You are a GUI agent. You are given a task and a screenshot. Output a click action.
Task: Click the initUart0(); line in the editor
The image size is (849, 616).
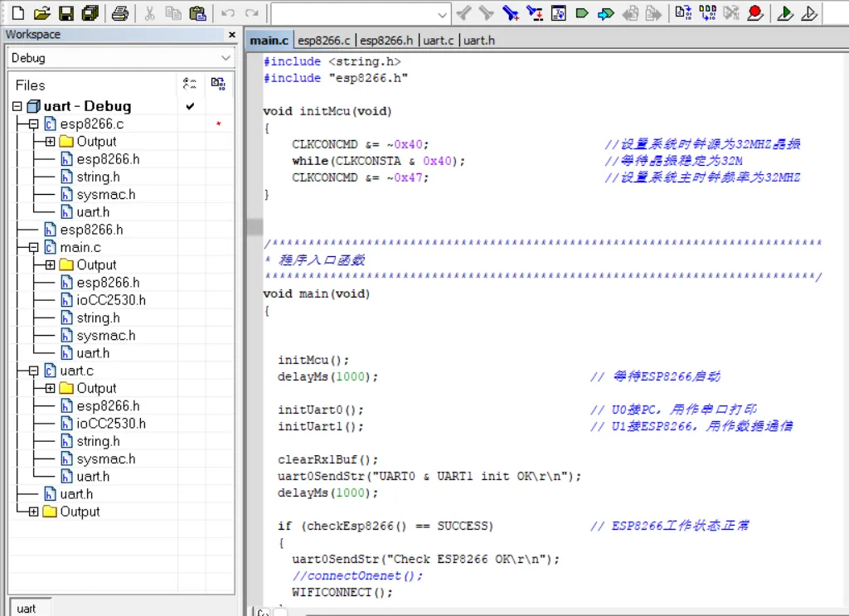pyautogui.click(x=321, y=410)
